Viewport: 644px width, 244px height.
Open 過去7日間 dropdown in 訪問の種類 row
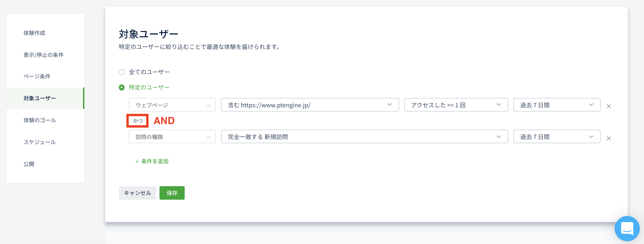pos(557,136)
